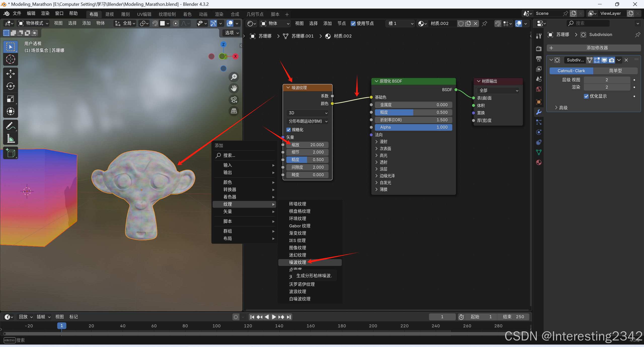
Task: Open the 物体模式 mode dropdown
Action: pos(33,23)
